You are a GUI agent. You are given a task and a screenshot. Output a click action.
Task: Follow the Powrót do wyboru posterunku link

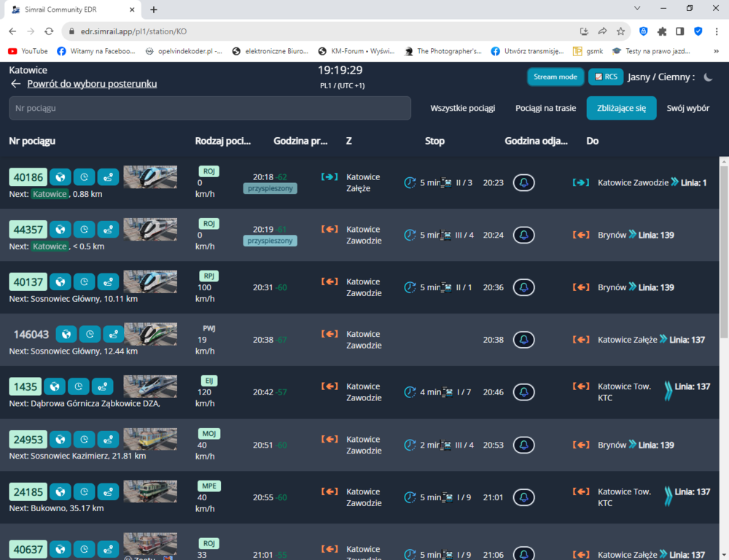click(92, 84)
